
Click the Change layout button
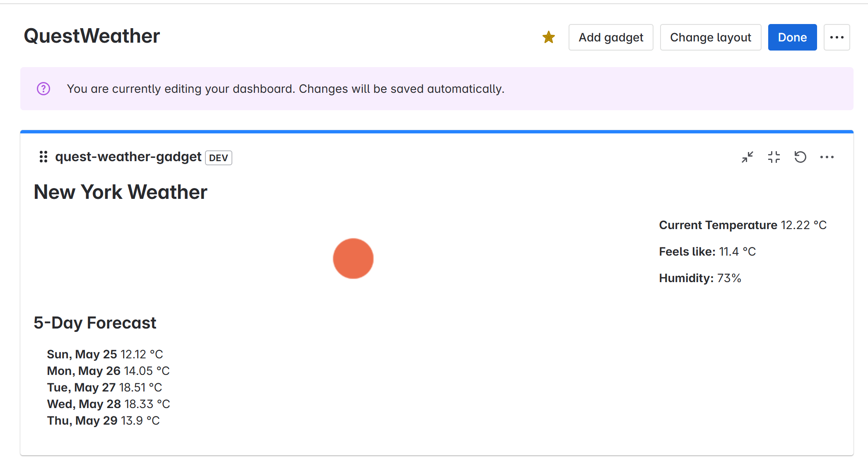coord(710,37)
